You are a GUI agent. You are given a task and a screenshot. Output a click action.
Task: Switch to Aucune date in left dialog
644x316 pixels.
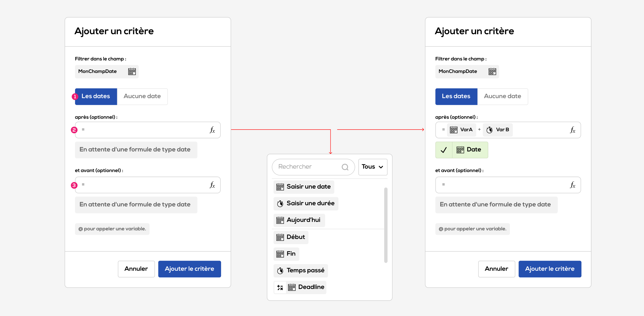(142, 96)
